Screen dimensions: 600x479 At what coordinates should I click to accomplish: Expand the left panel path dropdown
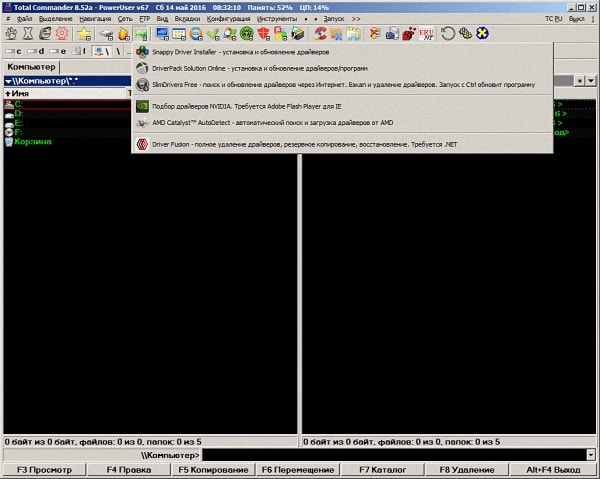(9, 80)
